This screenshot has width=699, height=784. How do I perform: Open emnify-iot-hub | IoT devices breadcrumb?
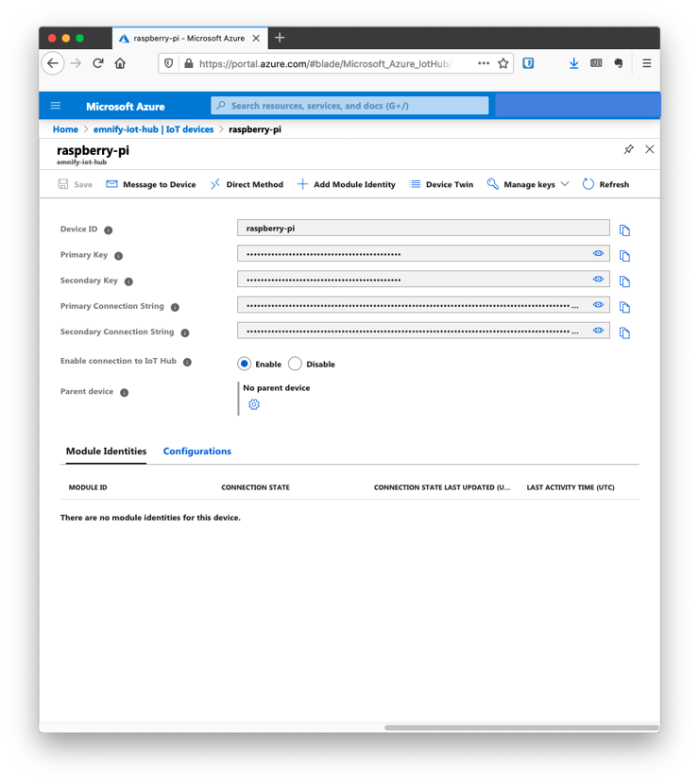[x=154, y=129]
